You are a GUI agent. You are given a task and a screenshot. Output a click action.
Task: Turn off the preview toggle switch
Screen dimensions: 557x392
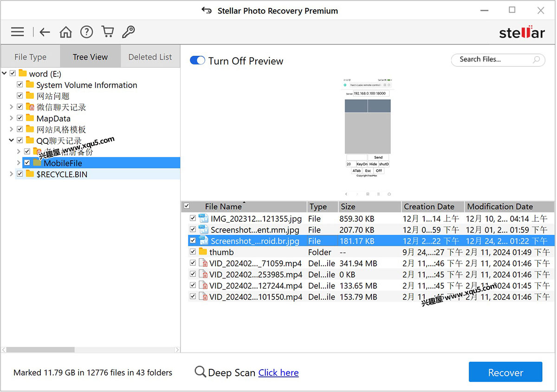pyautogui.click(x=197, y=60)
